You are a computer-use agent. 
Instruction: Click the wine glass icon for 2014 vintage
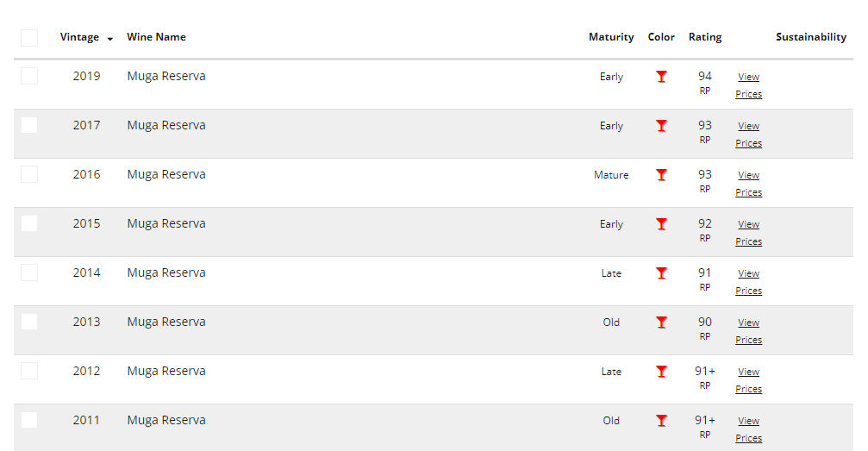click(661, 273)
